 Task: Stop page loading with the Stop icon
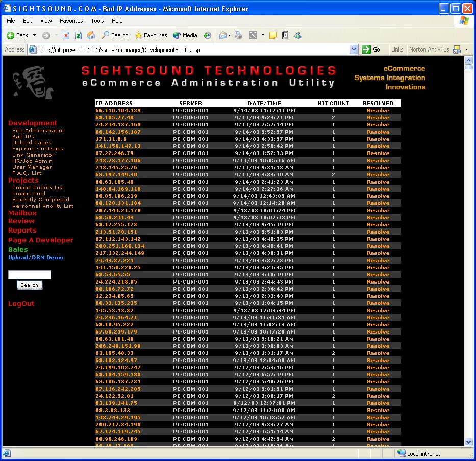point(66,36)
